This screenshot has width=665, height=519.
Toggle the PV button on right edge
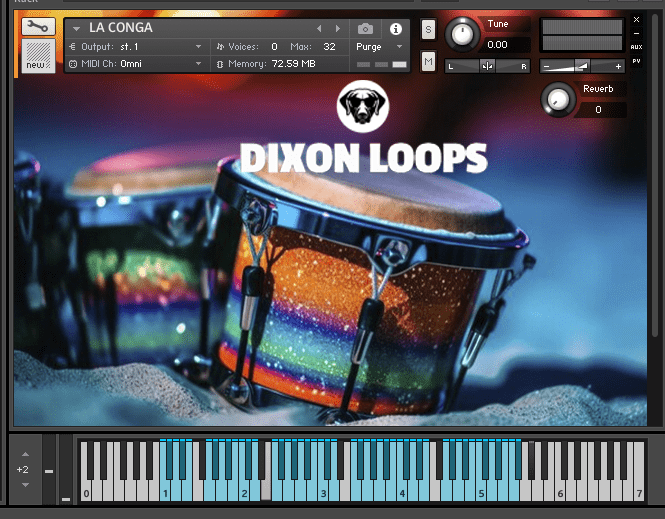point(636,60)
